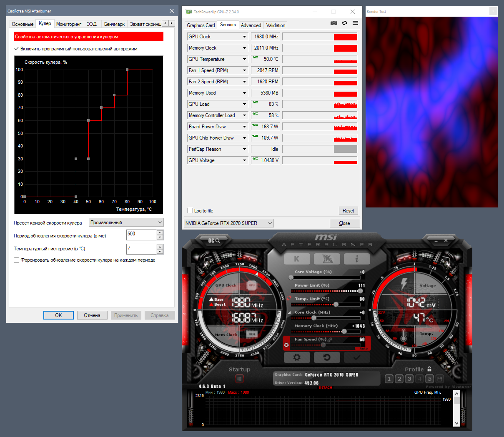Switch to the 'ОЭД' tab
The image size is (504, 437).
tap(92, 24)
